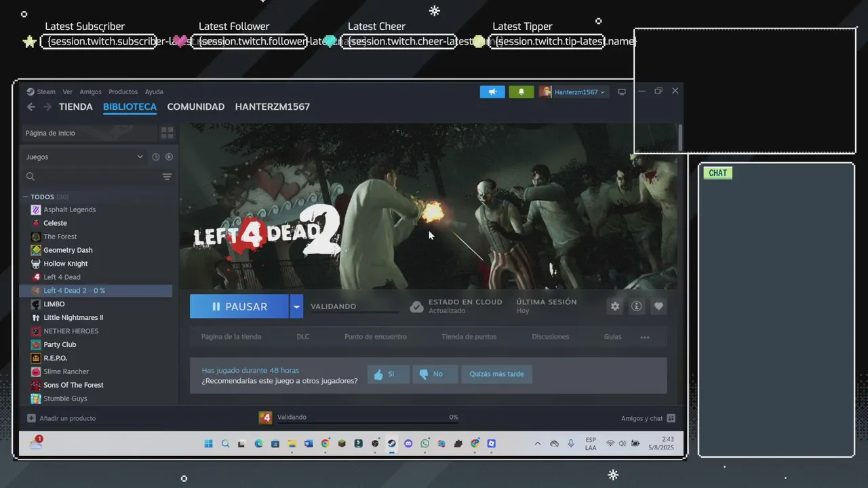The height and width of the screenshot is (488, 868).
Task: Go forward with the right arrow
Action: [47, 107]
